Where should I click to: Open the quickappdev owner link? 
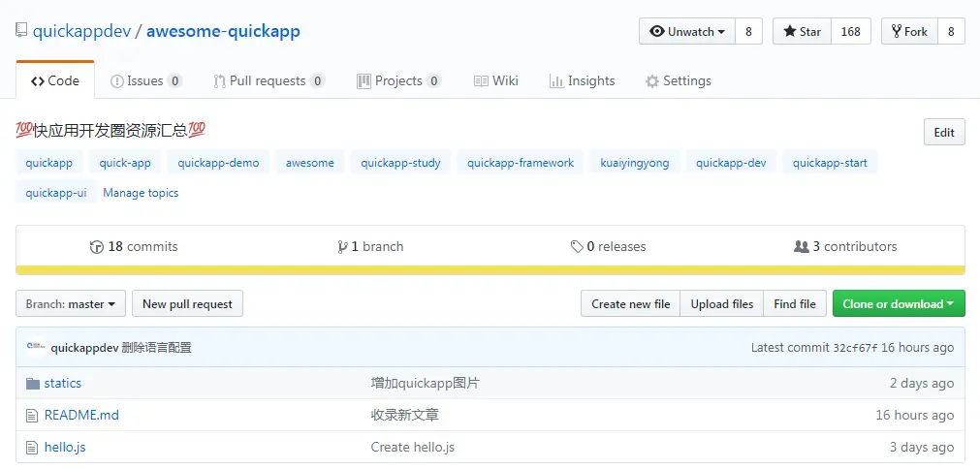(81, 31)
